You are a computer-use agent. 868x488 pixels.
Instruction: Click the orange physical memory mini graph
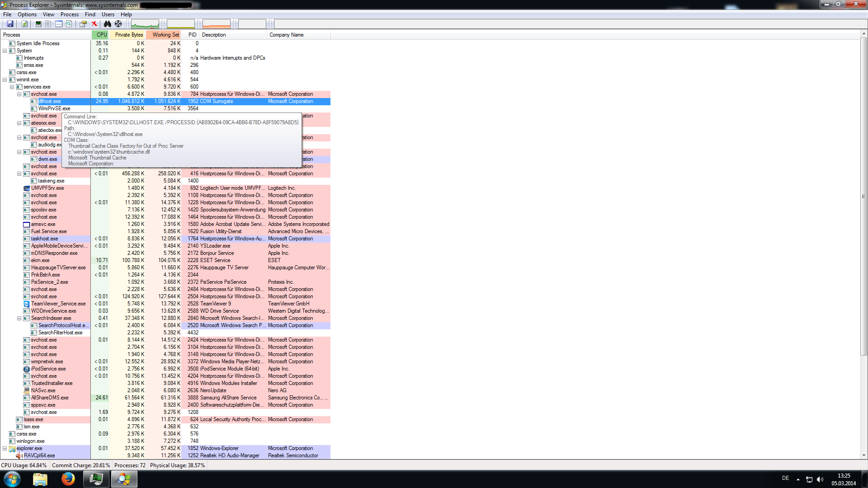[x=217, y=24]
